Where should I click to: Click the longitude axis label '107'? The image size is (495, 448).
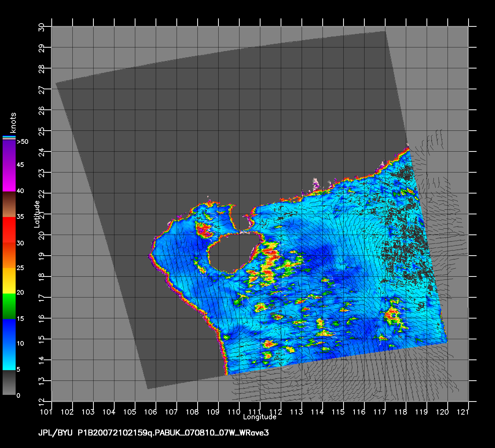point(171,412)
